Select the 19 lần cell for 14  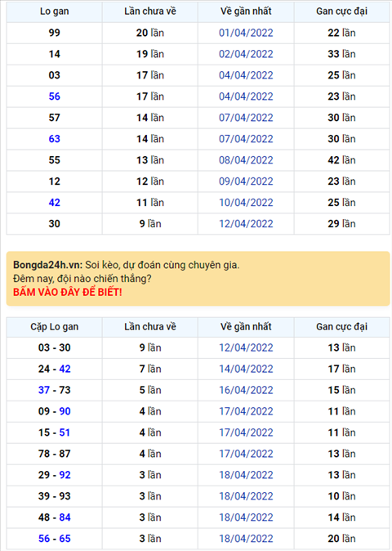click(150, 54)
